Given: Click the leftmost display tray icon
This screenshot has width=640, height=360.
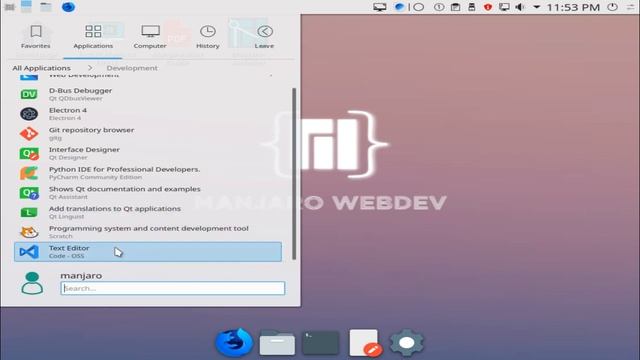Looking at the screenshot, I should (x=380, y=7).
